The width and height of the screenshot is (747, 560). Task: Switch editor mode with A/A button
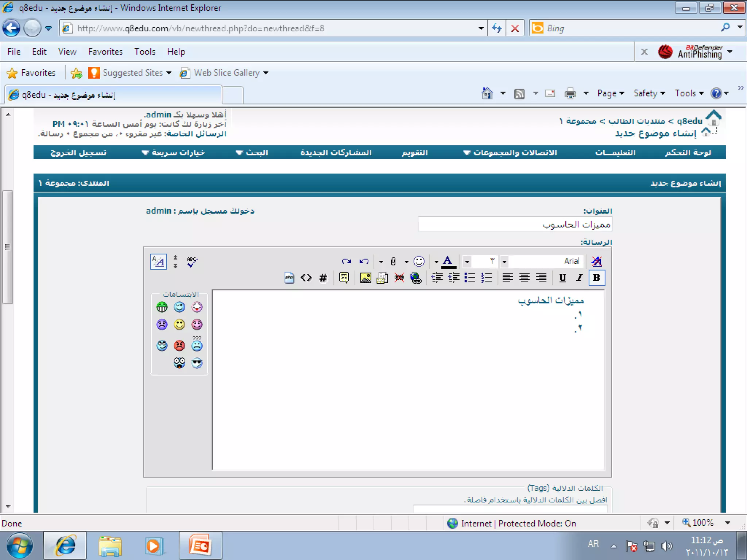159,261
